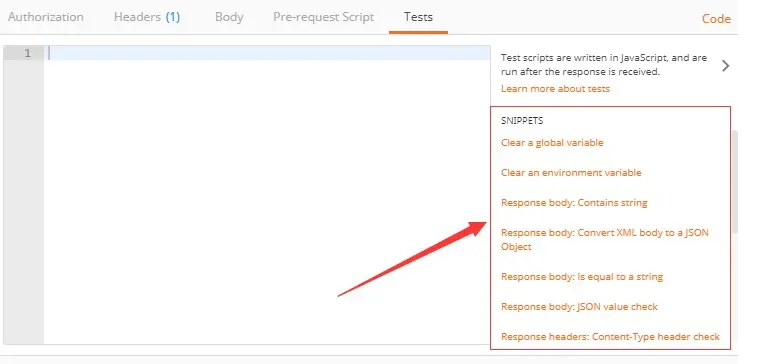Click into line 1 of the test editor
The image size is (761, 364).
(267, 53)
